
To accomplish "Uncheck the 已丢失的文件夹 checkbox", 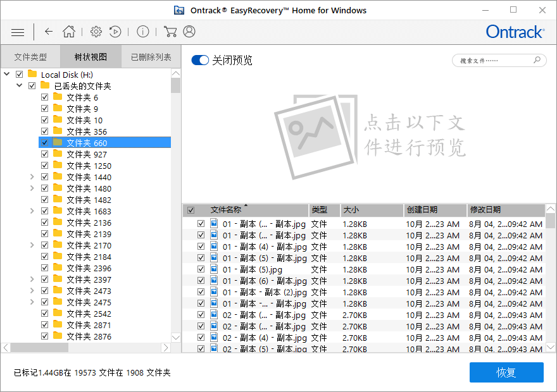I will 32,86.
